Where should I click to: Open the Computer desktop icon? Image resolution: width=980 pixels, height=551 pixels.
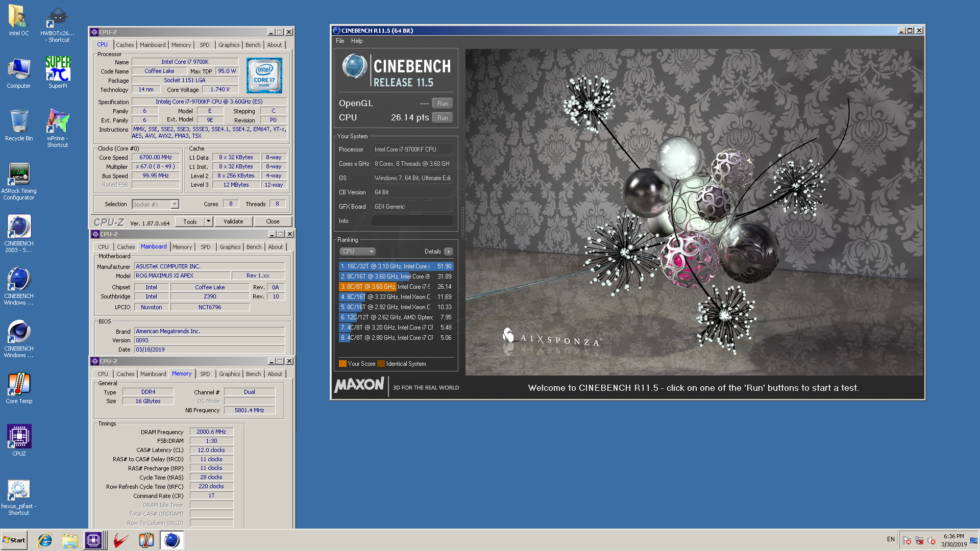point(19,73)
